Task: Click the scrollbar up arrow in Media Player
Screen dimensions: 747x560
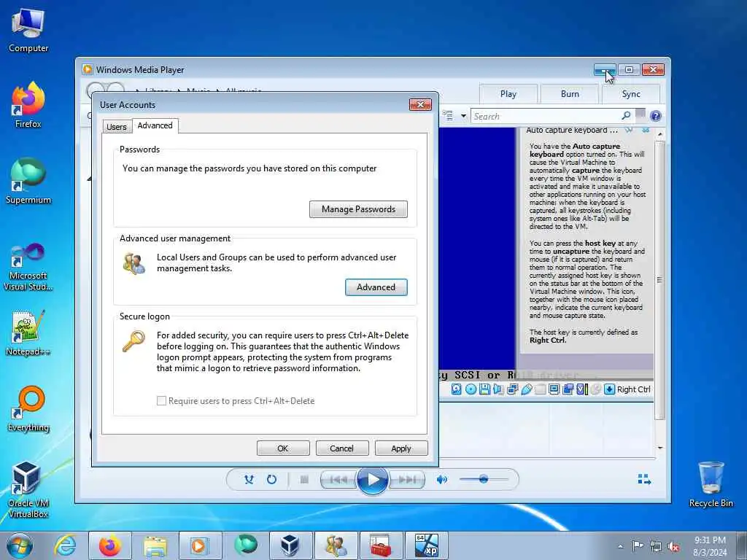Action: (x=659, y=134)
